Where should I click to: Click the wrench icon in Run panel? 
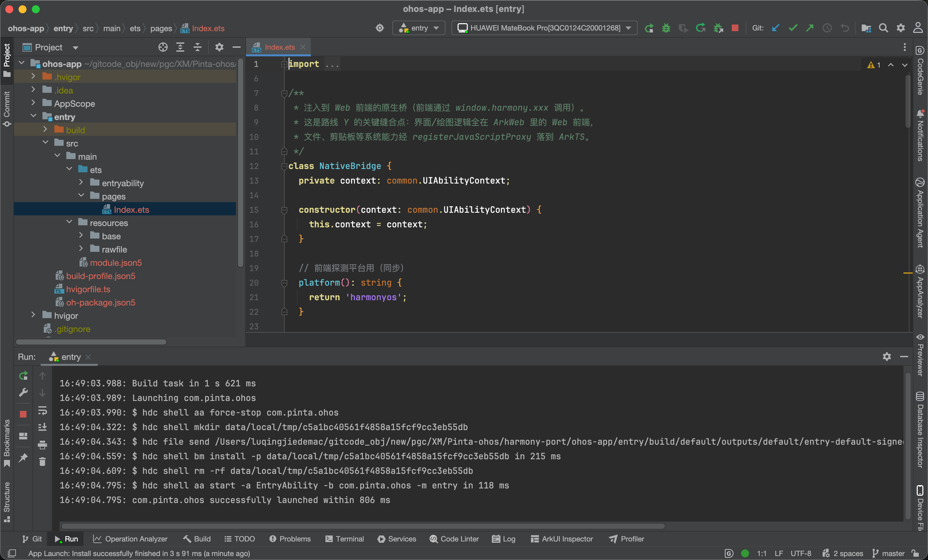[x=23, y=392]
